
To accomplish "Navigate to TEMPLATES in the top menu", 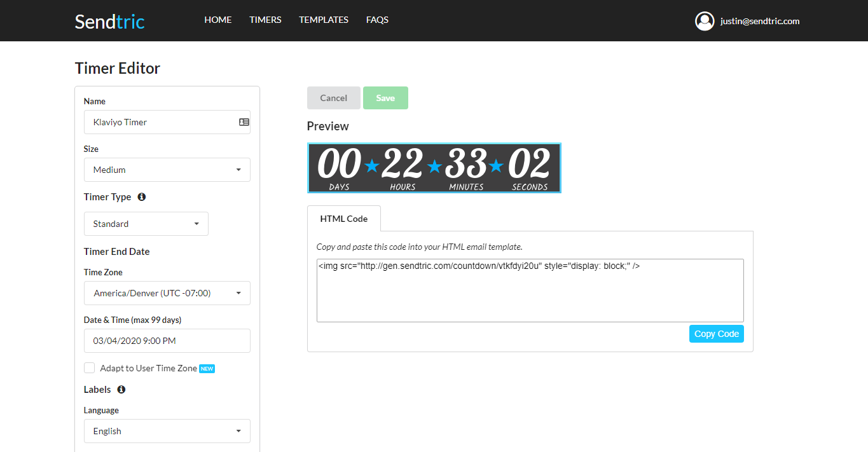I will click(324, 20).
